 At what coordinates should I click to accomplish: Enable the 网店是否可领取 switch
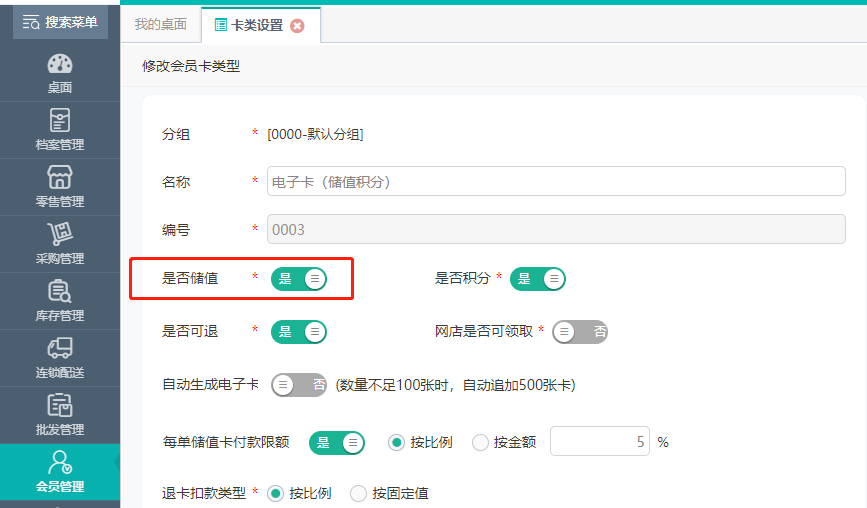tap(580, 332)
